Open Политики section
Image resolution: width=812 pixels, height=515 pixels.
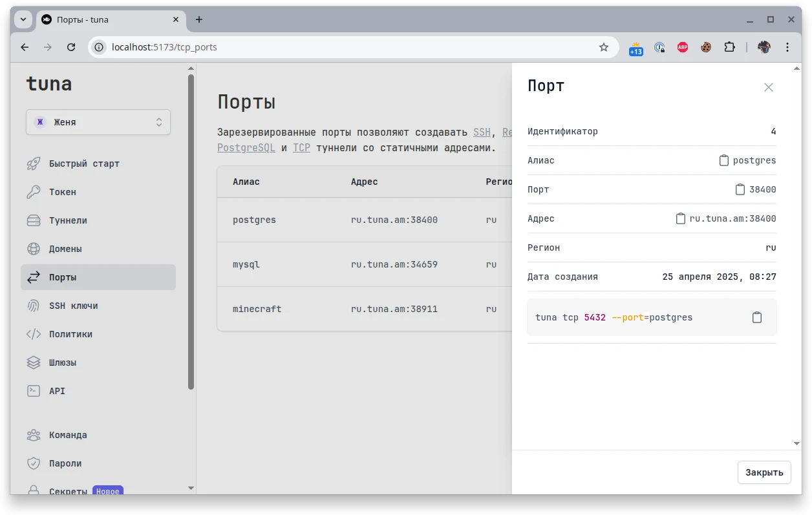click(x=98, y=334)
